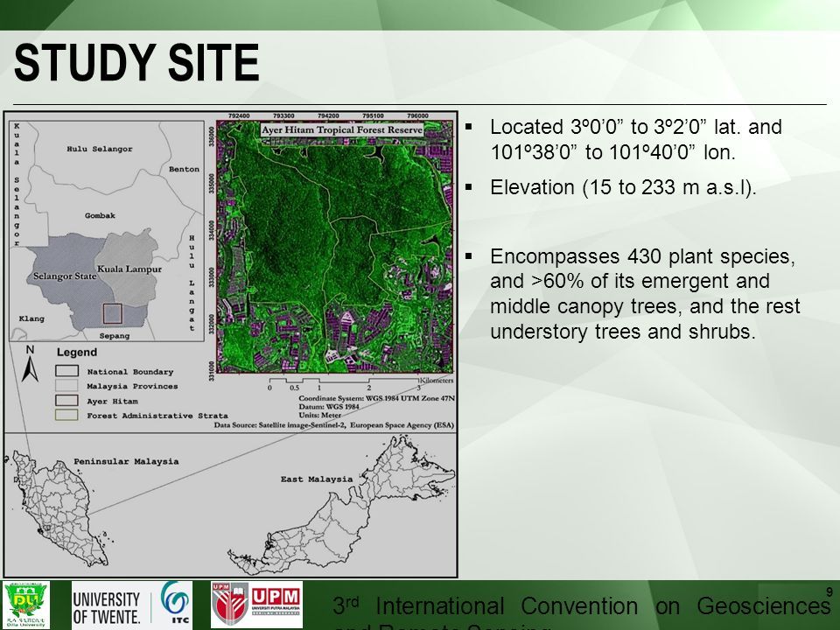Screen dimensions: 840x630
Task: Click the Forest Administrative Strata legend swatch
Action: point(67,415)
